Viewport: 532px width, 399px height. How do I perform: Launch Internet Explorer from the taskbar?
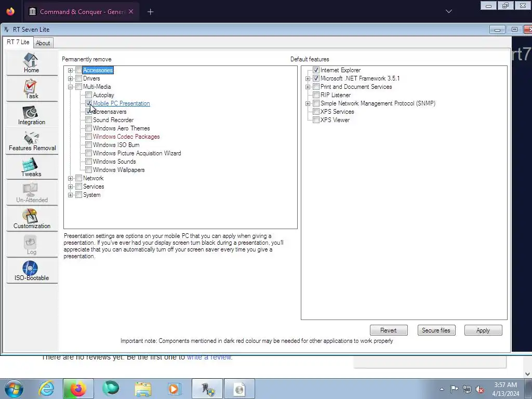(x=46, y=389)
